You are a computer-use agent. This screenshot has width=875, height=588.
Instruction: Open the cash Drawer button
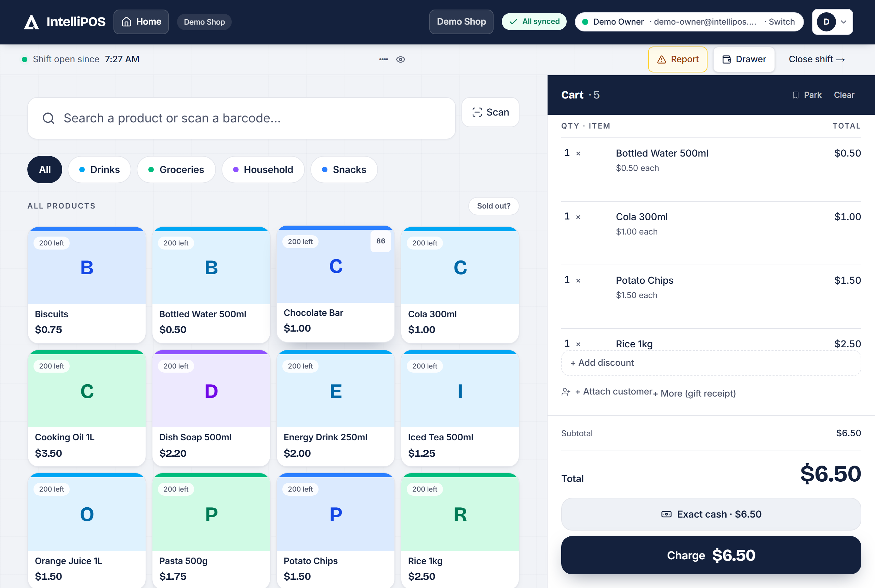click(744, 59)
